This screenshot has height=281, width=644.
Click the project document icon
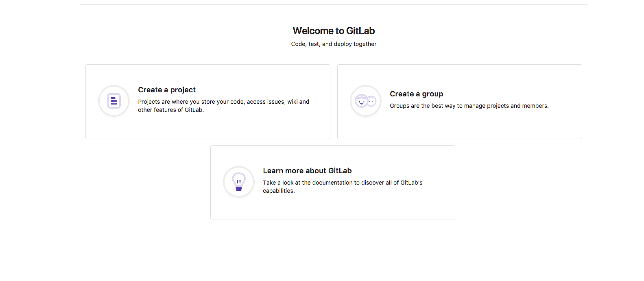point(114,101)
